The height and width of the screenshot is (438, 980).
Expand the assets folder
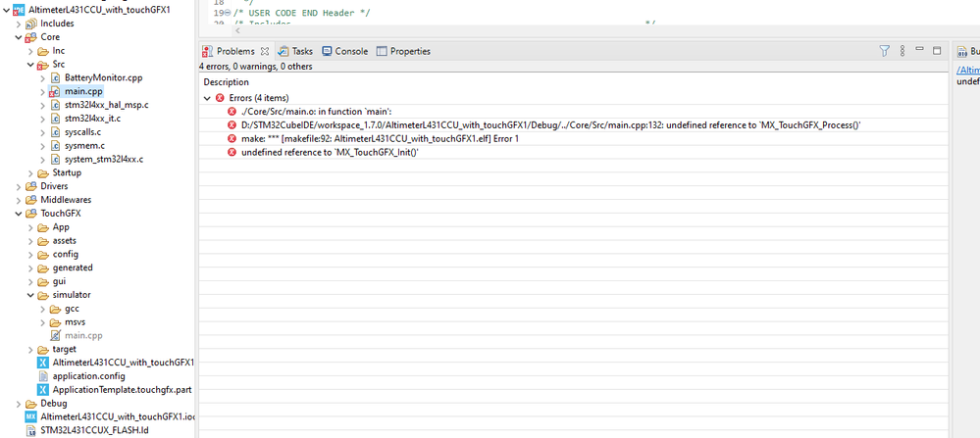pos(30,241)
